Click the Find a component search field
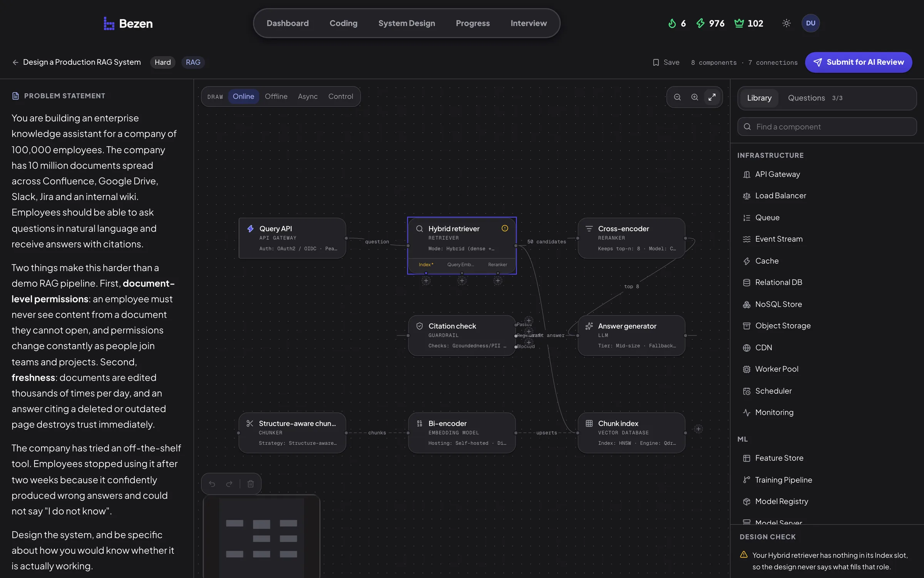The width and height of the screenshot is (924, 578). coord(827,127)
